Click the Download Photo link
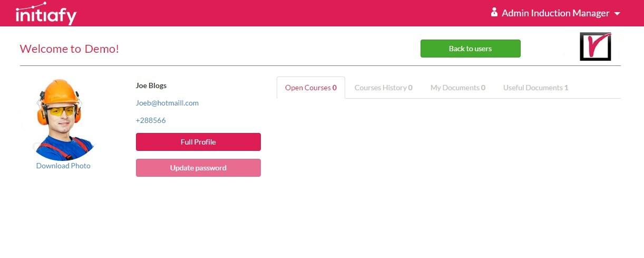Viewport: 644px width, 258px height. (x=63, y=166)
